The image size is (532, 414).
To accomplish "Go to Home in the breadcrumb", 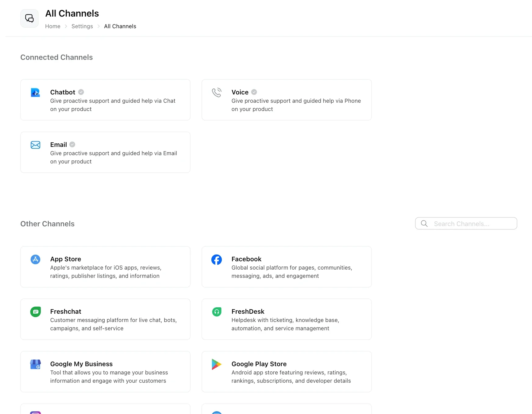I will 53,26.
